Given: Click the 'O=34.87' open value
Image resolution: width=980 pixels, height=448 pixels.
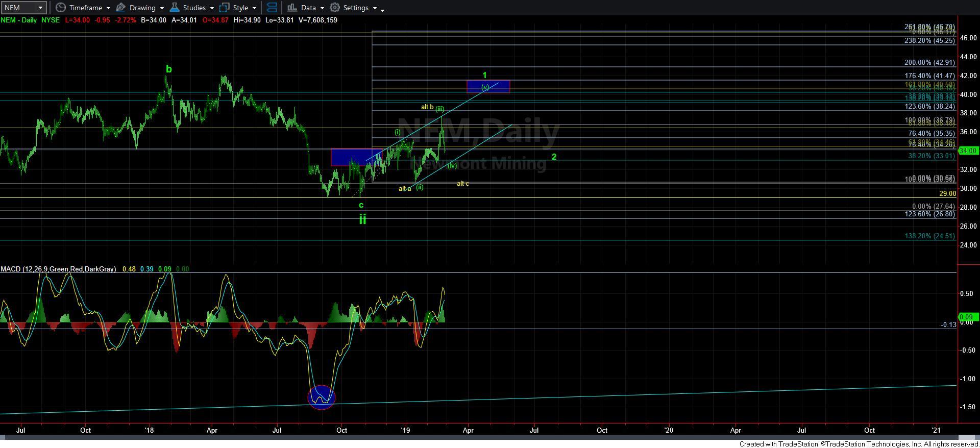Looking at the screenshot, I should 214,20.
